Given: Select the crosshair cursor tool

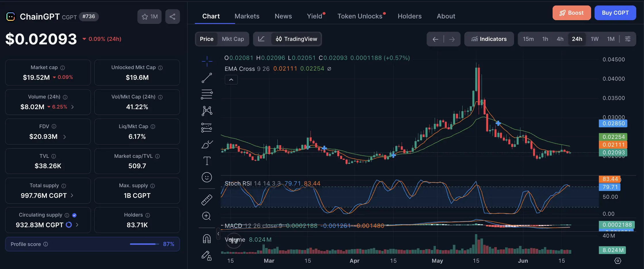Looking at the screenshot, I should tap(207, 61).
